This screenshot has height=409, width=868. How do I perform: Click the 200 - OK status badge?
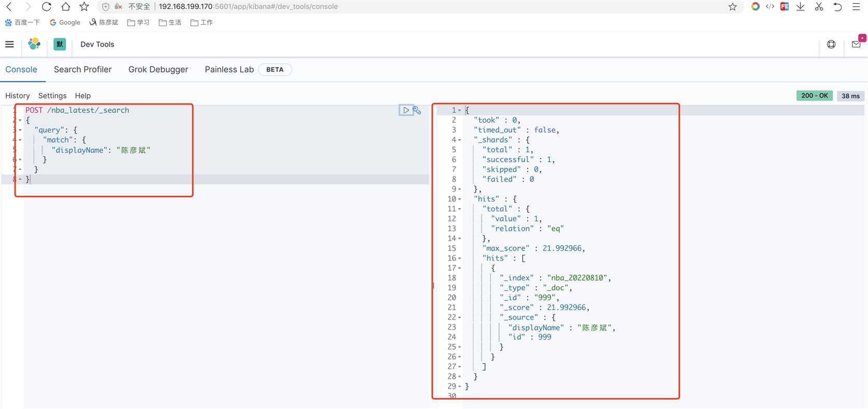pos(815,96)
